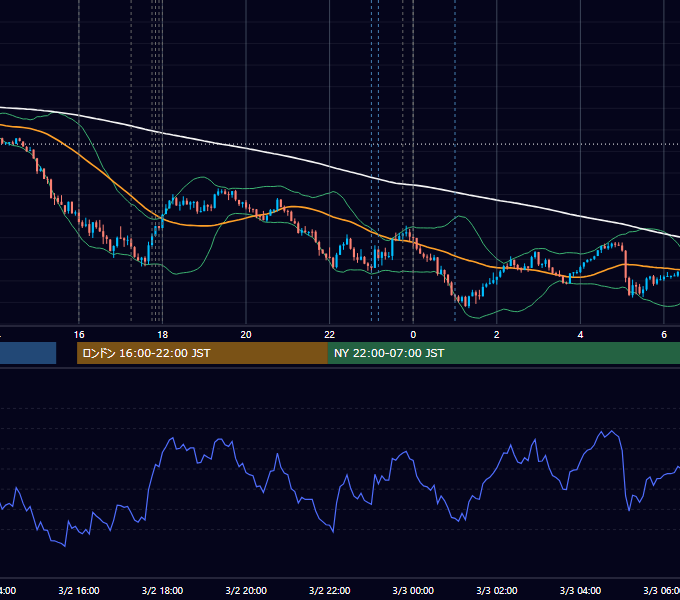Click the "3/3 04:00" time label
Image resolution: width=680 pixels, height=600 pixels.
point(580,590)
